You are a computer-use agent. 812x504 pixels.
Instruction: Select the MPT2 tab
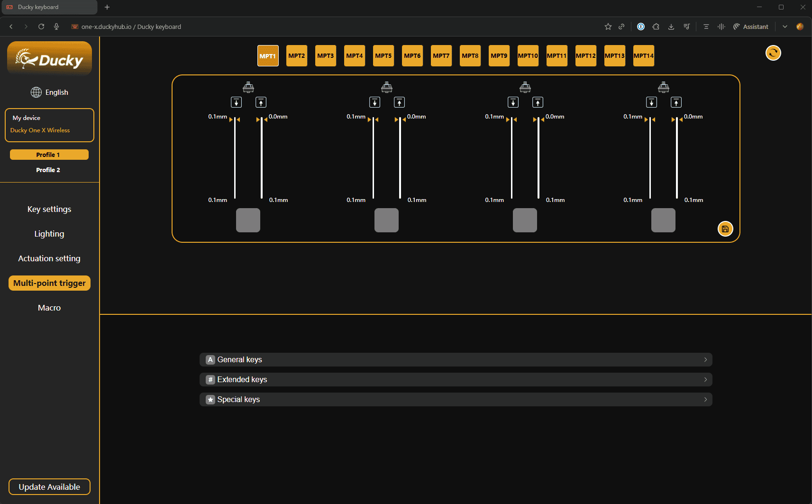coord(297,56)
